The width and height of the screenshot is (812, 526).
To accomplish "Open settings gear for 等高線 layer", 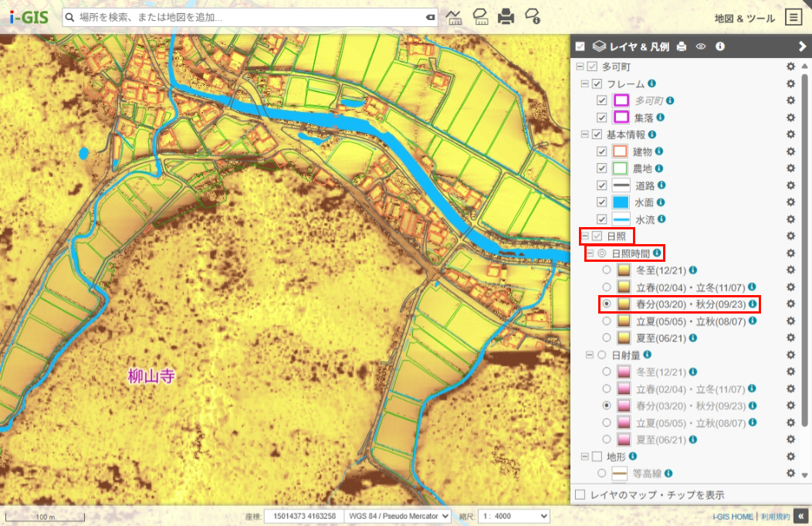I will 790,473.
